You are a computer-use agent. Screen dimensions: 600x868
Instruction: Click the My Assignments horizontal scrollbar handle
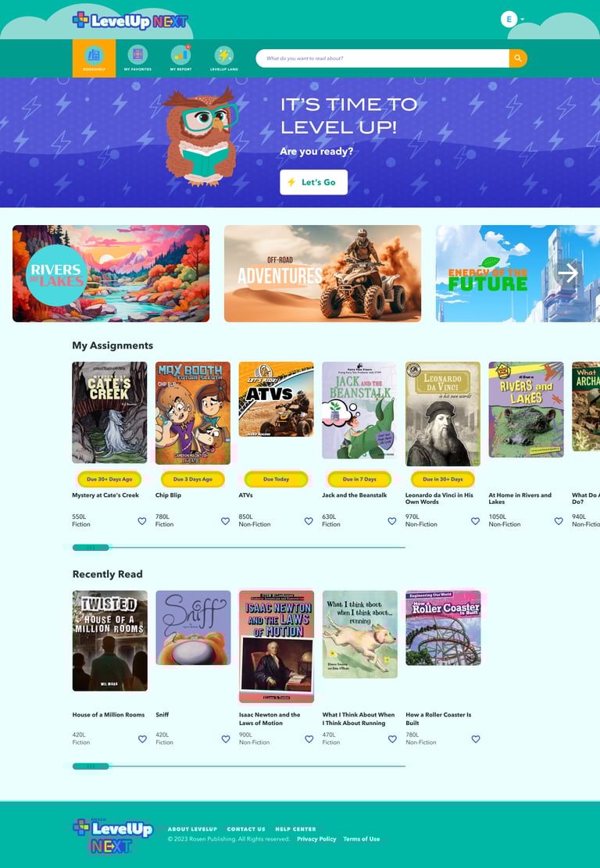91,548
